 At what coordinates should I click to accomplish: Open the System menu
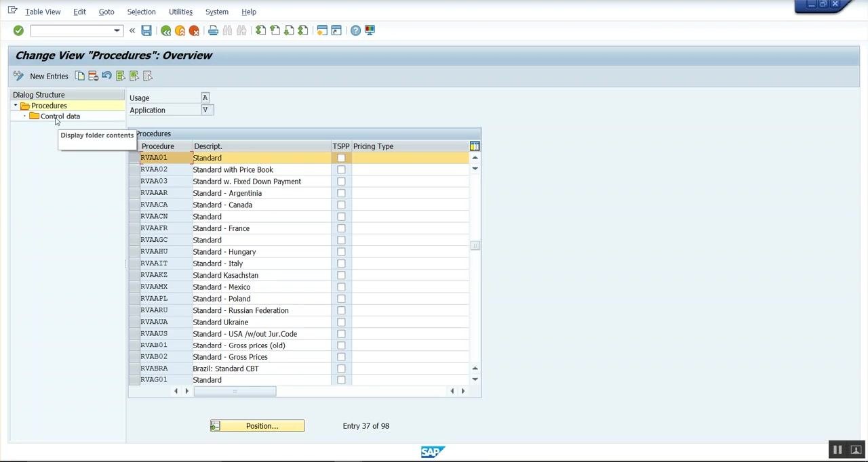point(217,12)
